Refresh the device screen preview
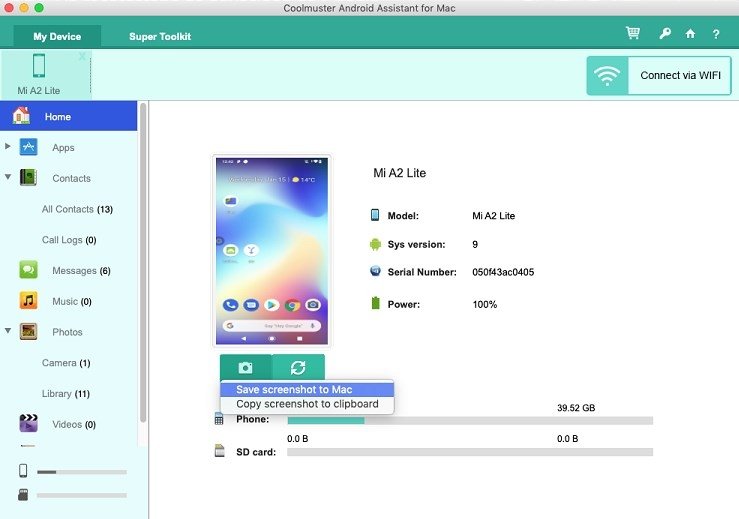Viewport: 739px width, 519px height. [x=298, y=367]
